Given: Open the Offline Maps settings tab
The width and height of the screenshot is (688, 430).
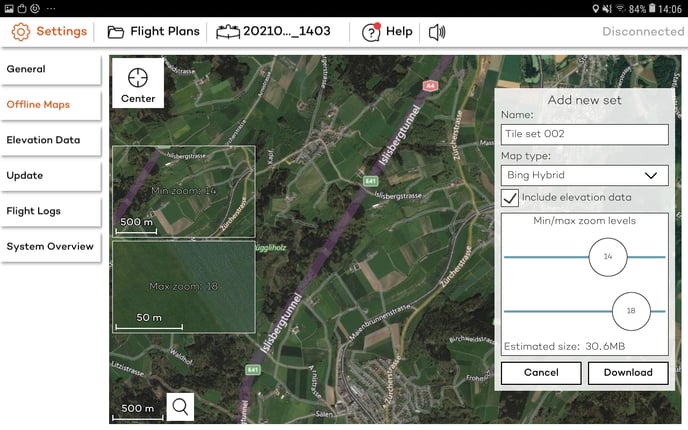Looking at the screenshot, I should point(50,105).
